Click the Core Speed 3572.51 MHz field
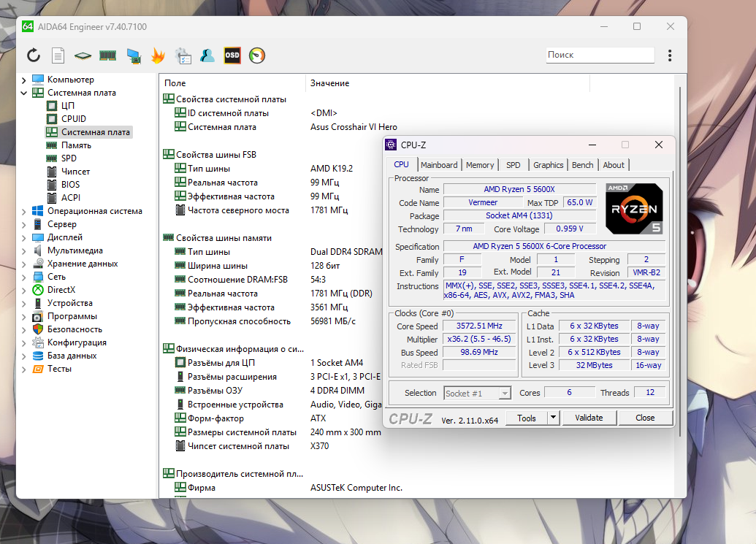This screenshot has width=756, height=544. [479, 326]
